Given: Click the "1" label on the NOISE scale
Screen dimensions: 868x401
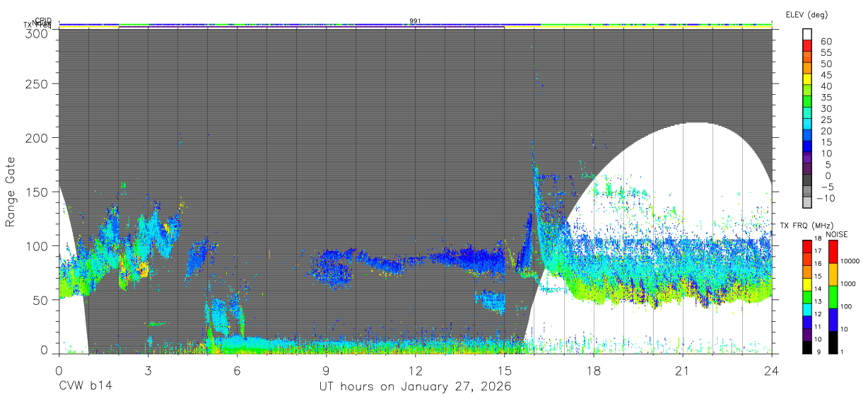Looking at the screenshot, I should point(841,351).
